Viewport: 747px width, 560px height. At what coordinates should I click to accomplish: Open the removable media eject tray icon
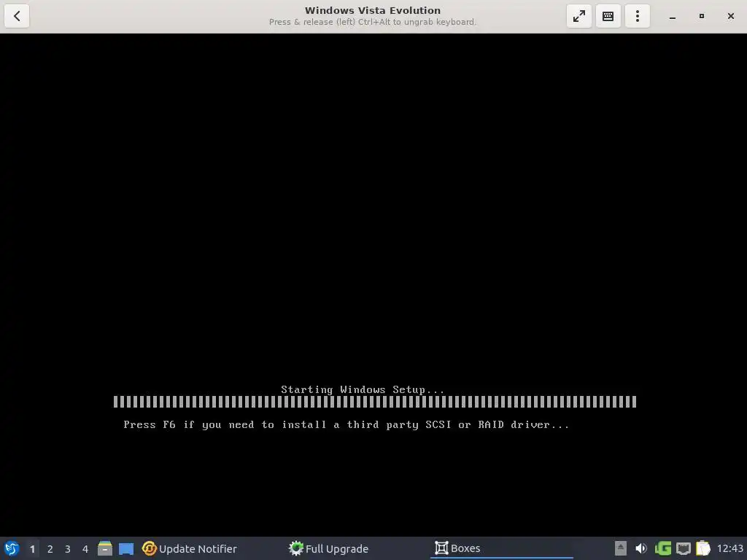pyautogui.click(x=620, y=548)
